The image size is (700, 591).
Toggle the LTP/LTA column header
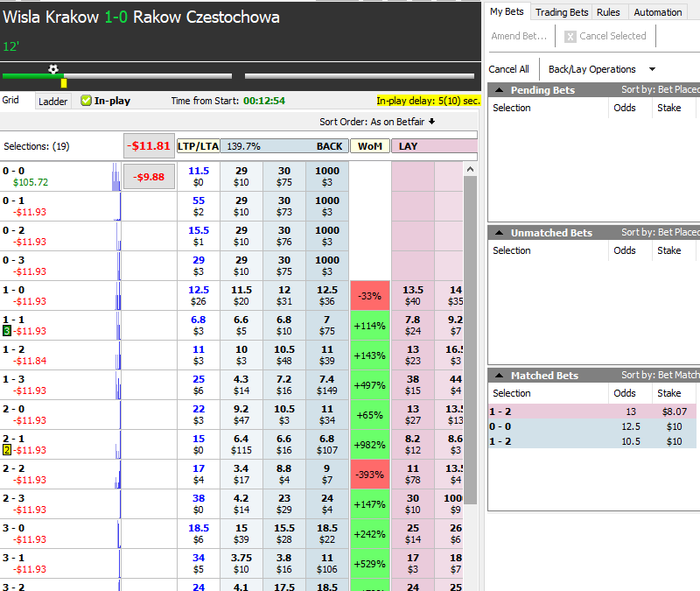coord(198,146)
